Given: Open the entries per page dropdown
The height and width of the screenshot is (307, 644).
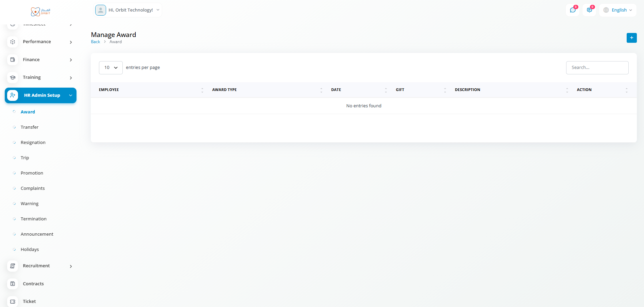Looking at the screenshot, I should 111,68.
